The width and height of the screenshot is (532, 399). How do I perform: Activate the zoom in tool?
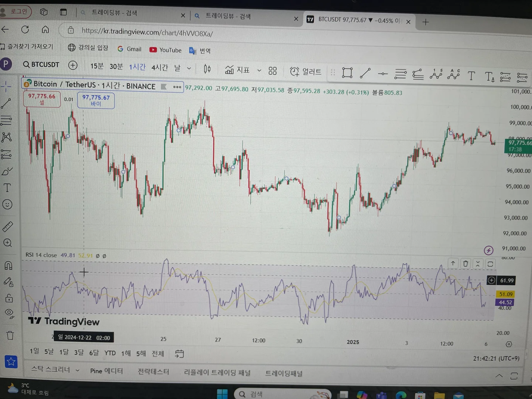click(x=8, y=243)
